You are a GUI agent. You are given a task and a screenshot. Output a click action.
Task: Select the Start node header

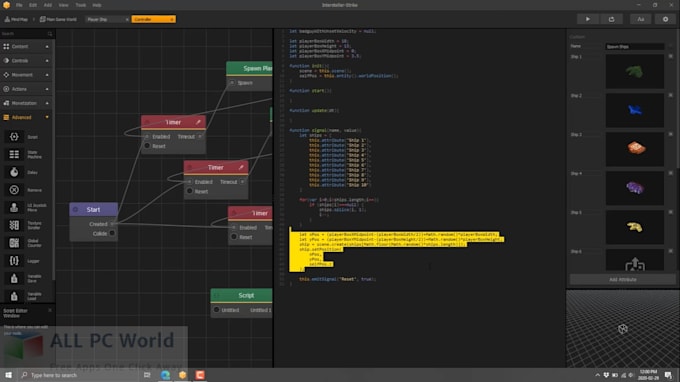click(x=93, y=210)
